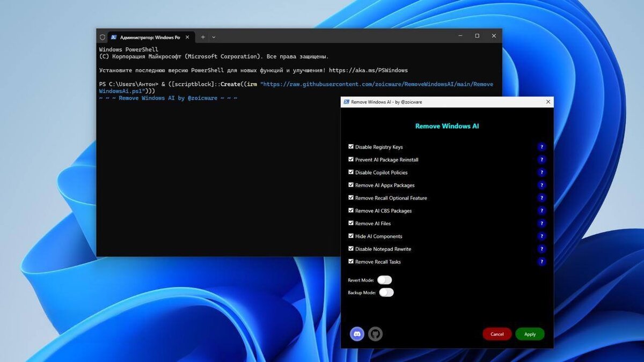Open help for Remove AI Files
This screenshot has height=362, width=644.
tap(541, 224)
